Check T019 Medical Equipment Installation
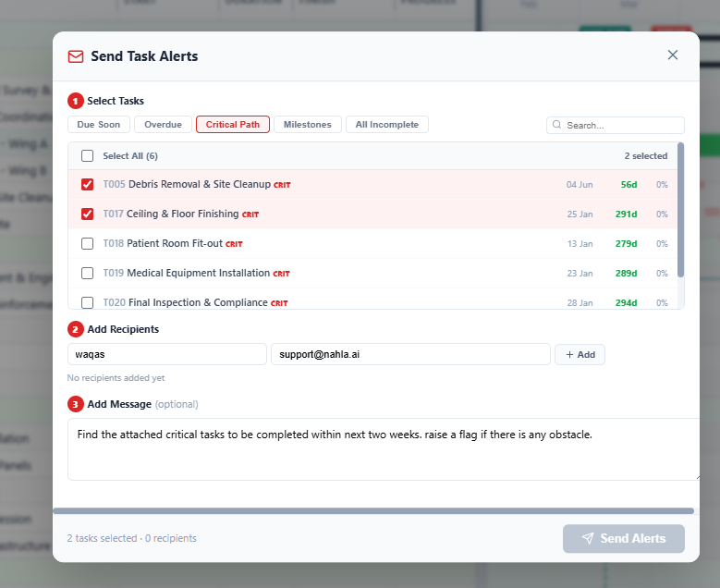720x588 pixels. [87, 274]
